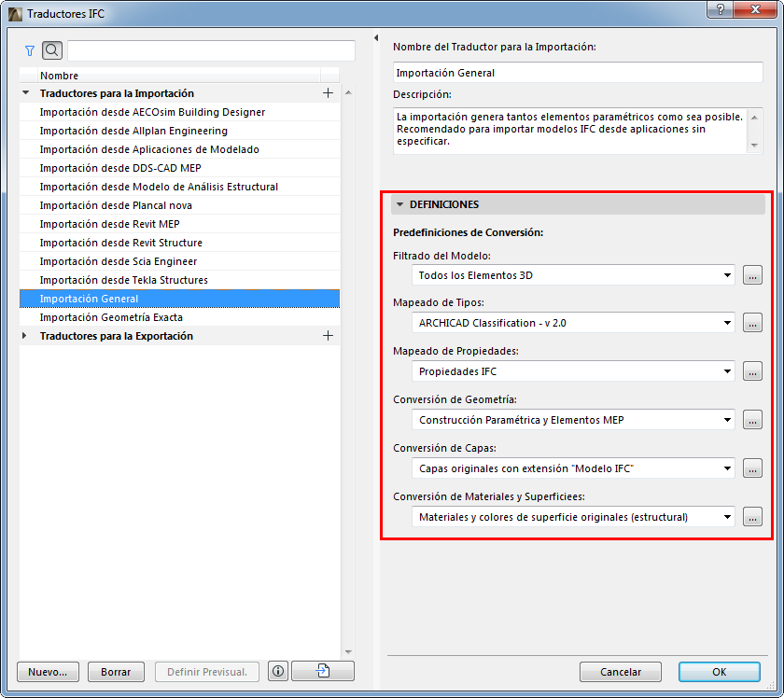Click the translator search input field
The height and width of the screenshot is (698, 784).
[x=211, y=50]
